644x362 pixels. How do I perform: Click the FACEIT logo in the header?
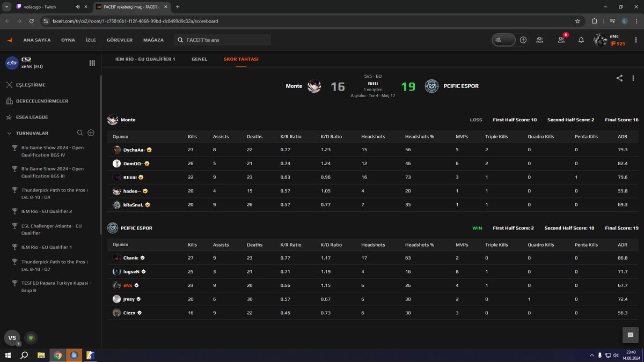pyautogui.click(x=9, y=40)
